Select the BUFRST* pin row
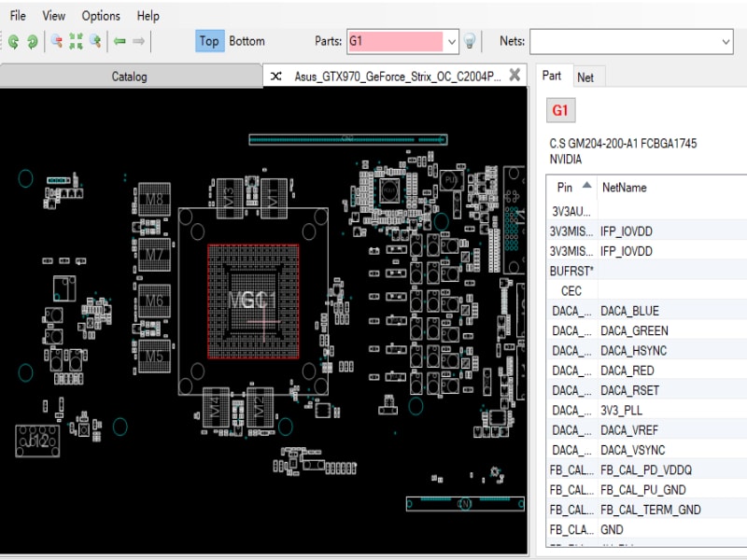Viewport: 747px width, 560px height. (x=647, y=271)
